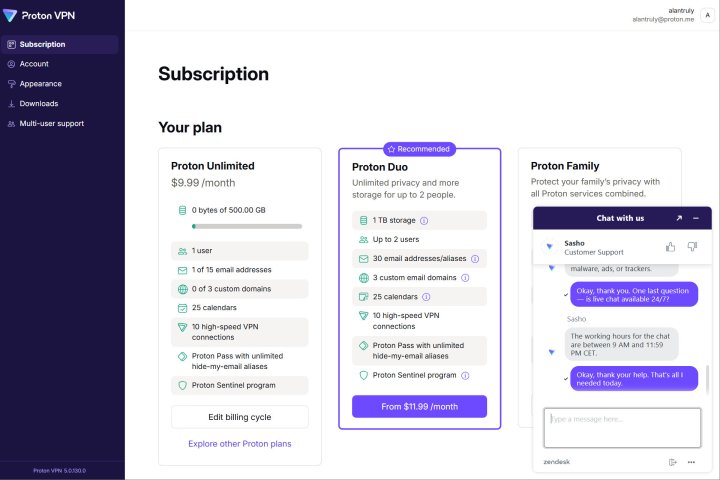Viewport: 720px width, 480px height.
Task: Click the chat message input field
Action: coord(622,428)
